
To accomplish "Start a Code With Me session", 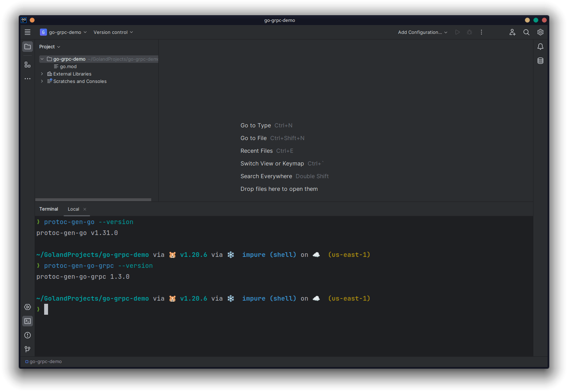I will coord(512,32).
